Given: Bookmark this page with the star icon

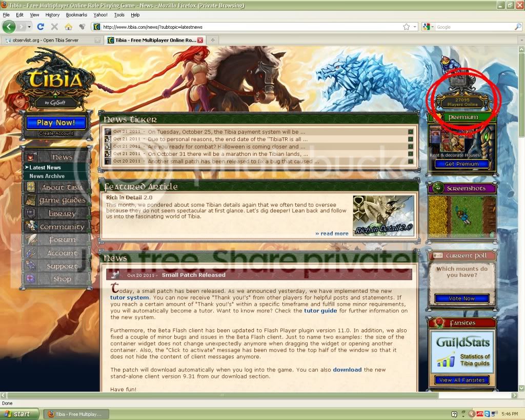Looking at the screenshot, I should pos(406,27).
